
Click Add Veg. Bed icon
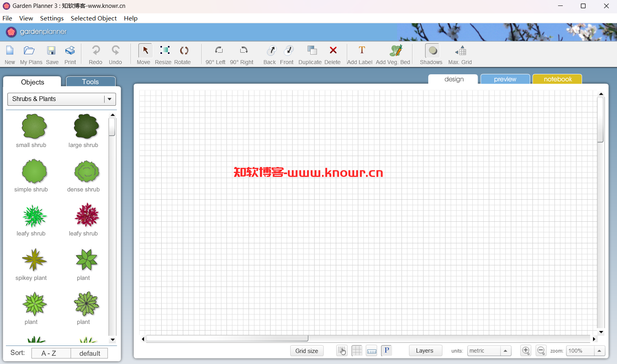pos(396,50)
